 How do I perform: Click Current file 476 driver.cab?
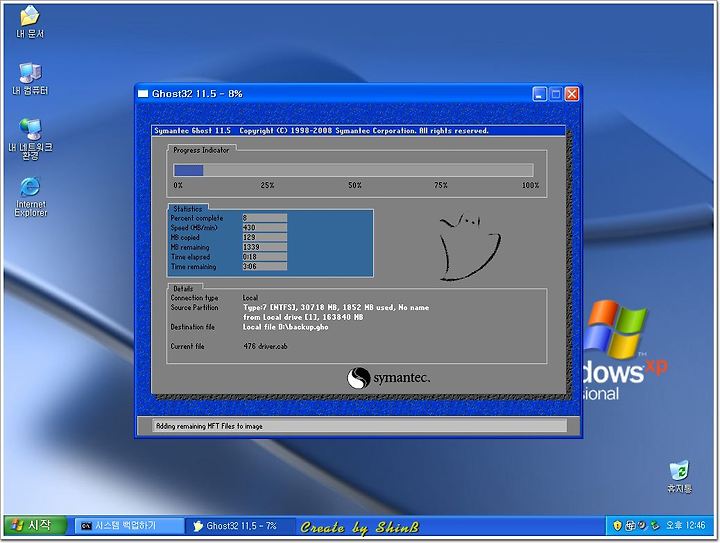[x=265, y=347]
